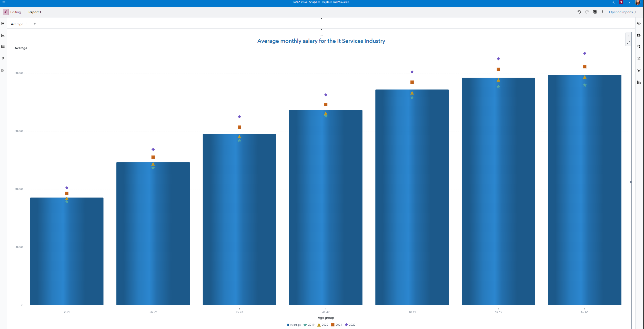Open the Filters funnel pane
Screen dimensions: 644x329
click(639, 70)
